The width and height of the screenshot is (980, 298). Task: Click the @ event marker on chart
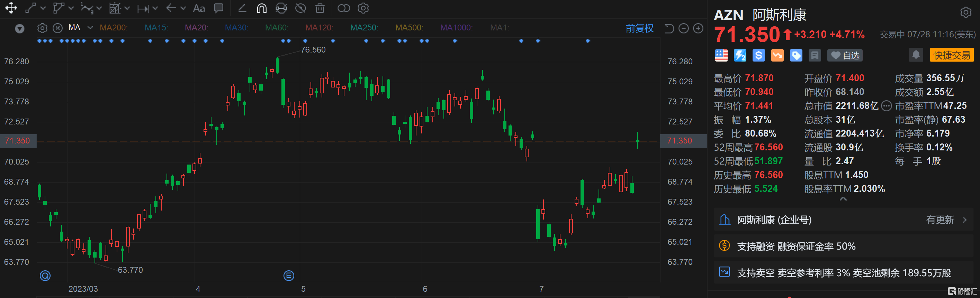[x=45, y=276]
